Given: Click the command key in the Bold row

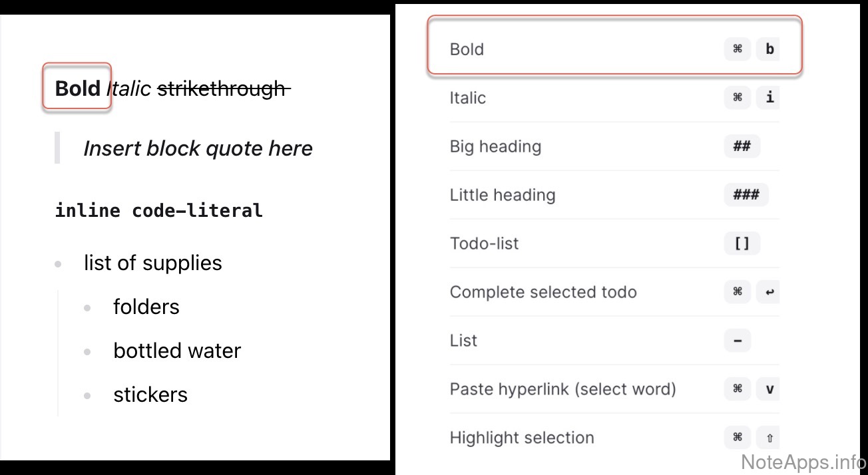Looking at the screenshot, I should [x=737, y=49].
